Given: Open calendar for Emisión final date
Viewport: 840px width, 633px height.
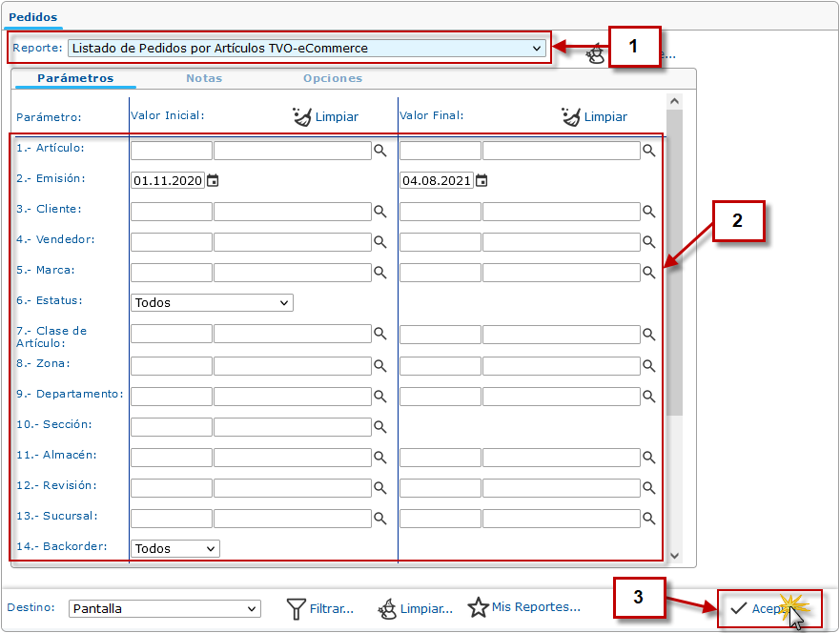Looking at the screenshot, I should [481, 180].
